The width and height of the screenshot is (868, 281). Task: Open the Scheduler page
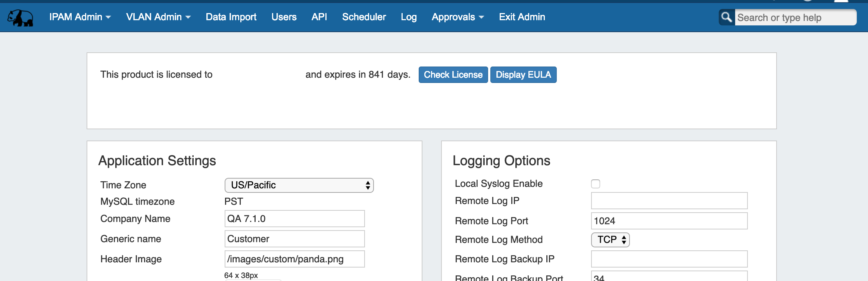[x=364, y=17]
